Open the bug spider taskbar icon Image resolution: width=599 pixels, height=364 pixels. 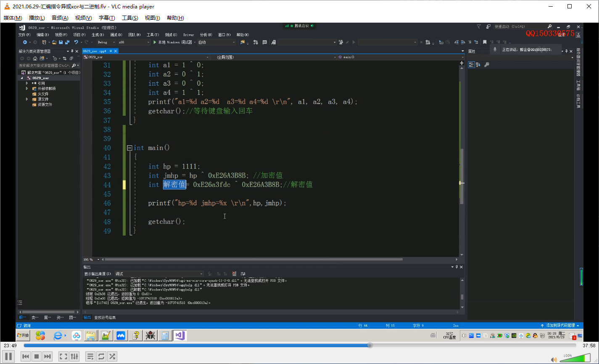click(150, 335)
